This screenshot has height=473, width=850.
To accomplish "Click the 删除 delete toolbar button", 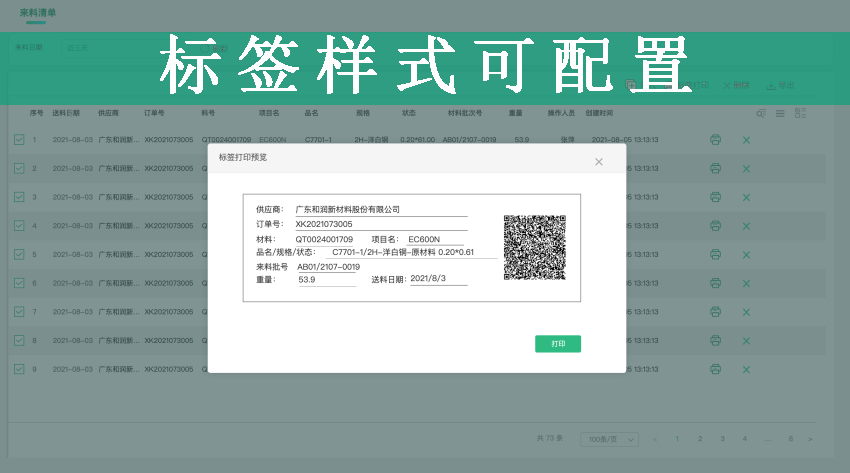I will click(x=736, y=86).
